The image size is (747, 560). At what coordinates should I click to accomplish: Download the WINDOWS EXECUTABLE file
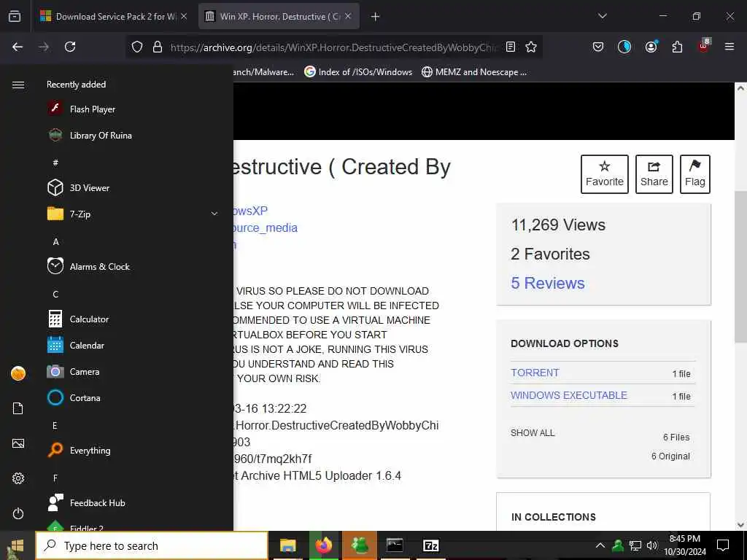pos(569,395)
